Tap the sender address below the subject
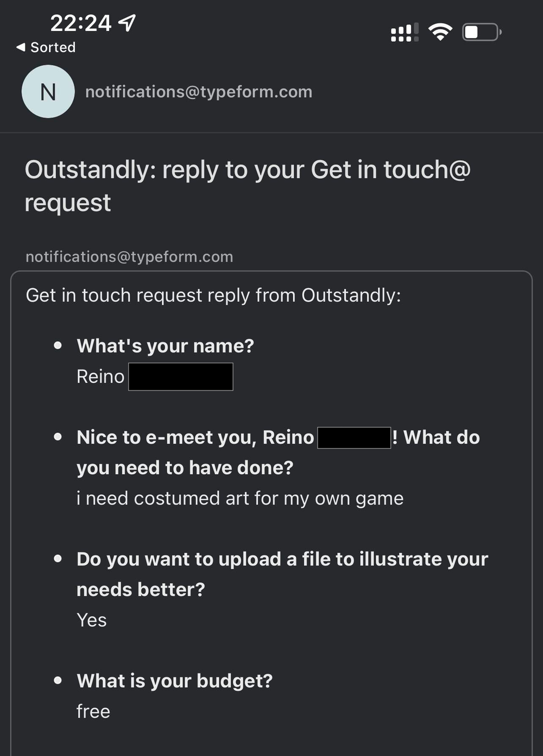 [x=129, y=256]
